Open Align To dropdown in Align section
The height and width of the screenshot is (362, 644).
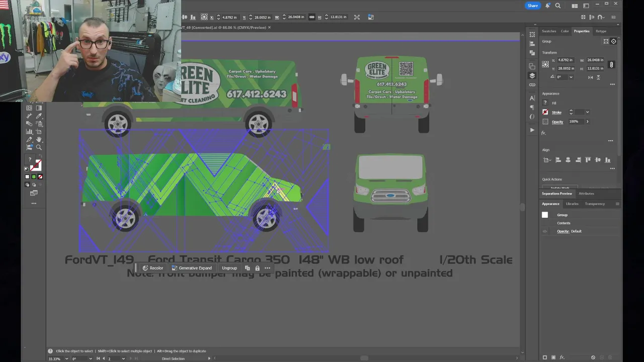[546, 160]
